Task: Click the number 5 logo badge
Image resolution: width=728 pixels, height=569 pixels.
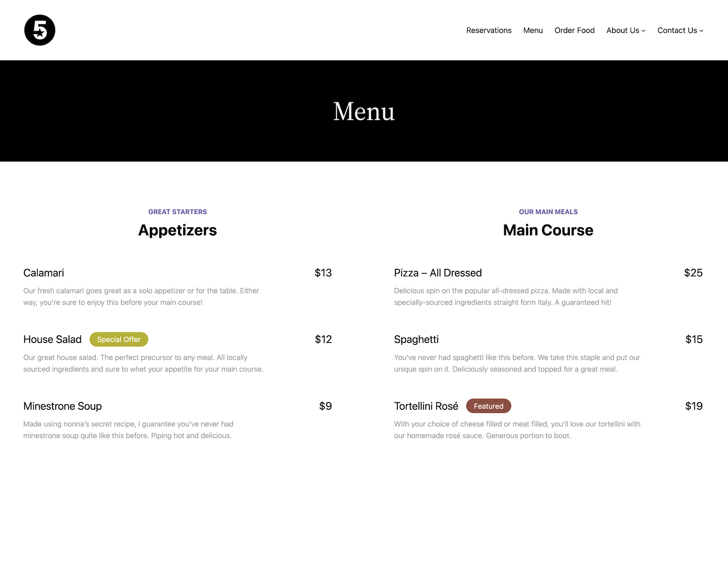Action: coord(39,30)
